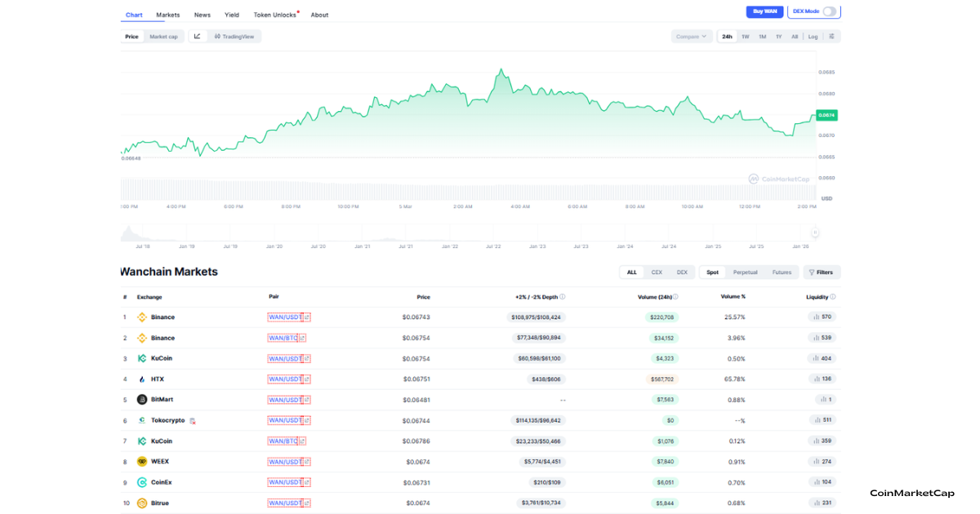The width and height of the screenshot is (980, 514).
Task: Open chart settings icon beside Log
Action: [x=831, y=36]
